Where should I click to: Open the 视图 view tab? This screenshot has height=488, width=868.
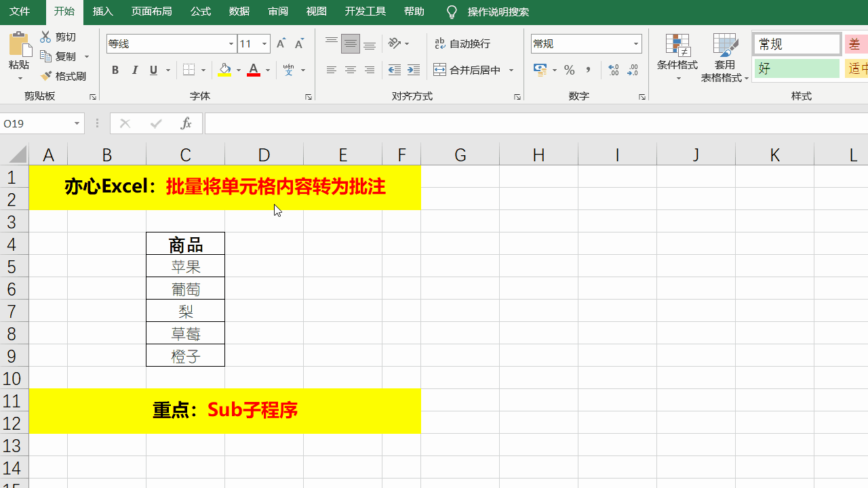[x=317, y=12]
